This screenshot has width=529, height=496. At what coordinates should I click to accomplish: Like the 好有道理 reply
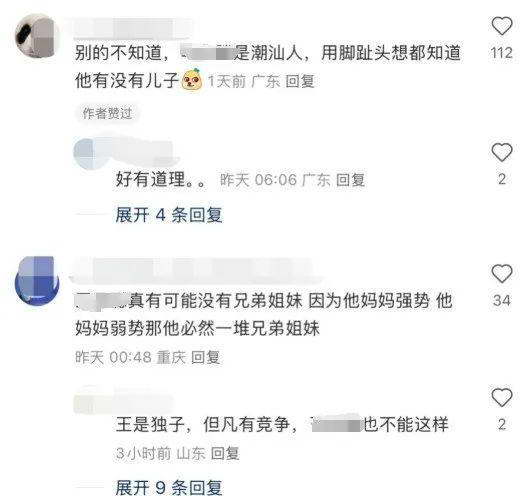click(x=502, y=152)
